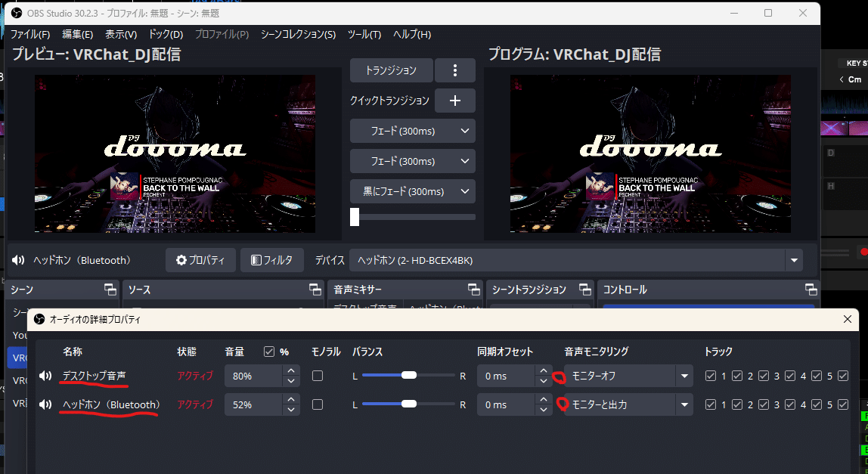This screenshot has height=474, width=868.
Task: Add a quick transition with plus button
Action: pos(455,101)
